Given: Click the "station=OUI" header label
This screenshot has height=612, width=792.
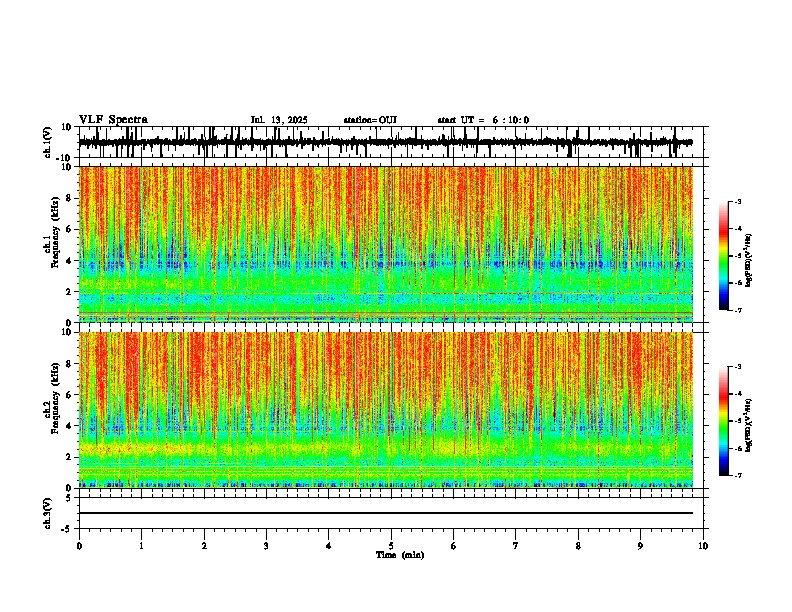Looking at the screenshot, I should 370,120.
